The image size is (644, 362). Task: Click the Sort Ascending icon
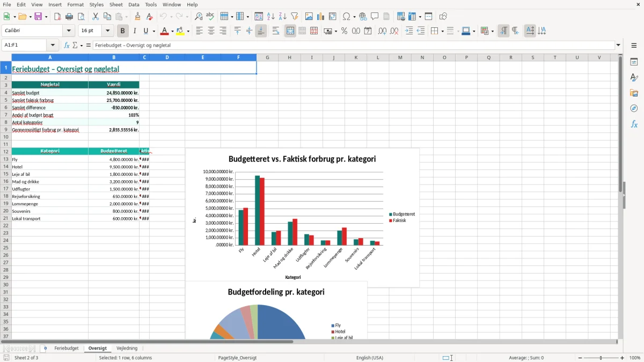click(271, 17)
